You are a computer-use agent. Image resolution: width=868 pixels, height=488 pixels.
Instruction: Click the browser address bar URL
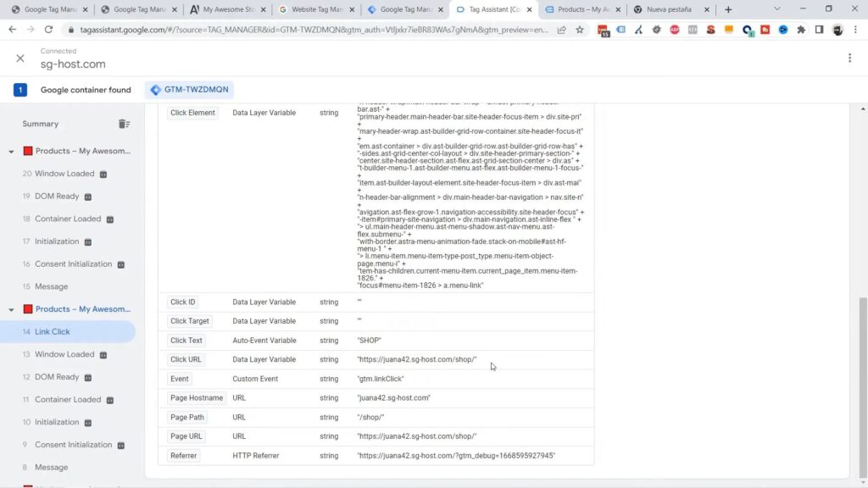pos(314,30)
